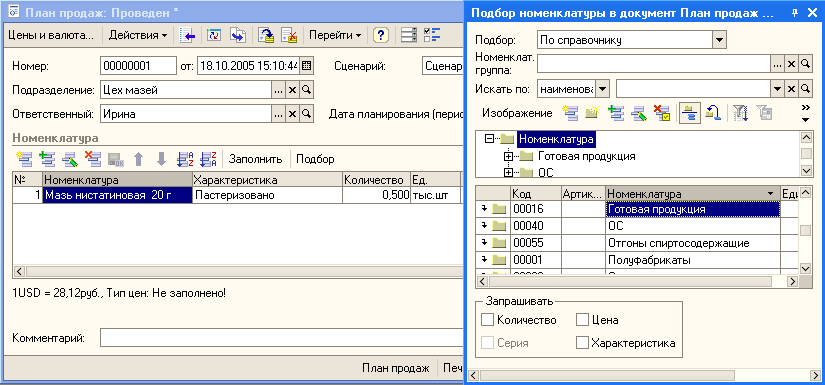Click the find-in-list icon in main toolbar
Viewport: 825px width, 385px height.
[187, 35]
